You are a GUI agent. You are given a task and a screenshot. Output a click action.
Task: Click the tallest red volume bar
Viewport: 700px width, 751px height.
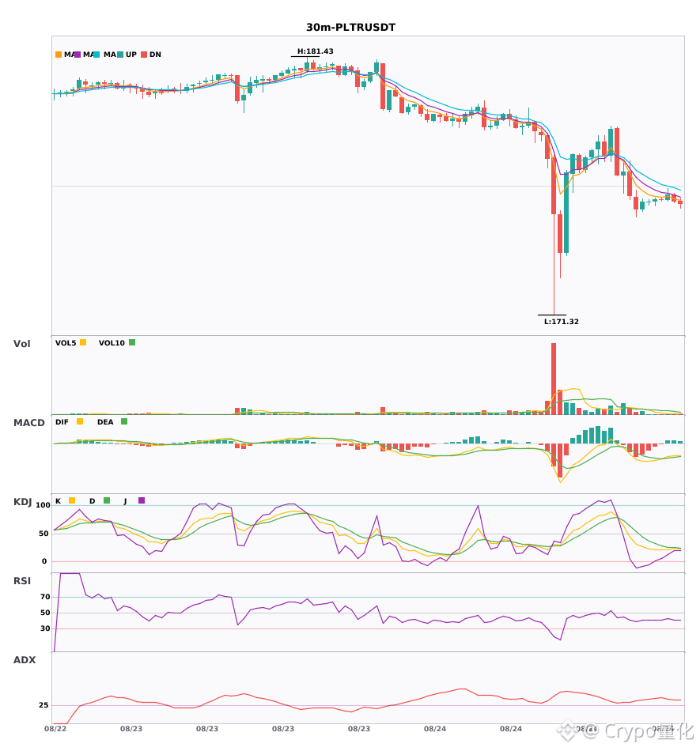point(554,379)
